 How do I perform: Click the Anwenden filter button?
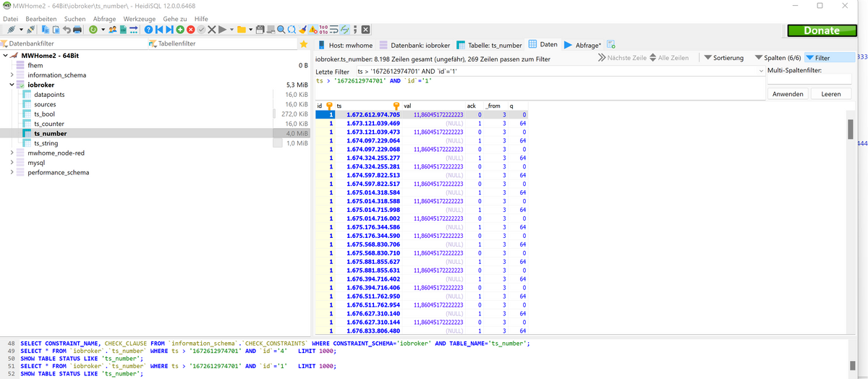coord(788,94)
